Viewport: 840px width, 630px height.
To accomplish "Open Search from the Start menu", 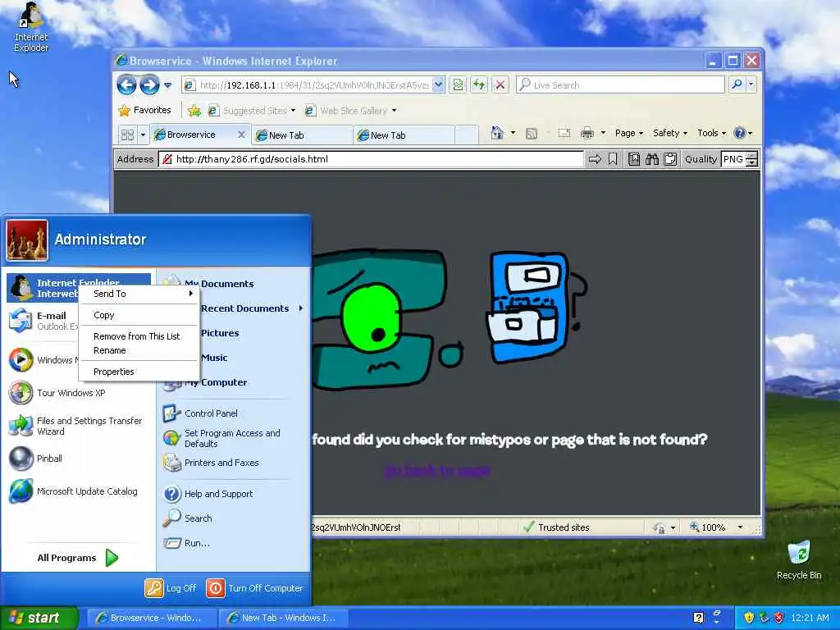I will coord(233,518).
